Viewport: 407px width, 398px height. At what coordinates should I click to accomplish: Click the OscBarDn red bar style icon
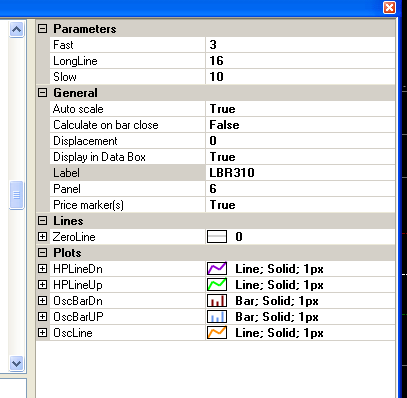tap(217, 301)
